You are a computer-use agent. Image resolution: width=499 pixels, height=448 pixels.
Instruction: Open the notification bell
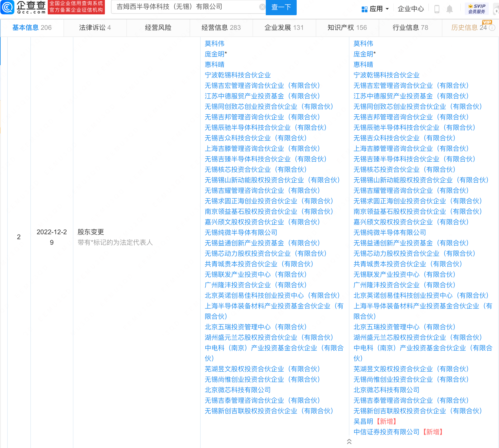click(450, 9)
